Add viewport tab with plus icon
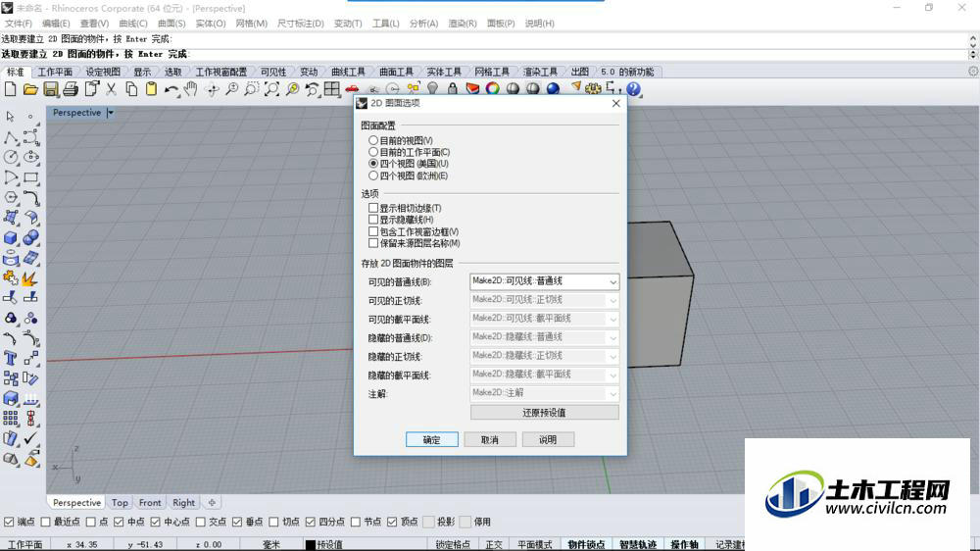The height and width of the screenshot is (551, 980). (212, 502)
